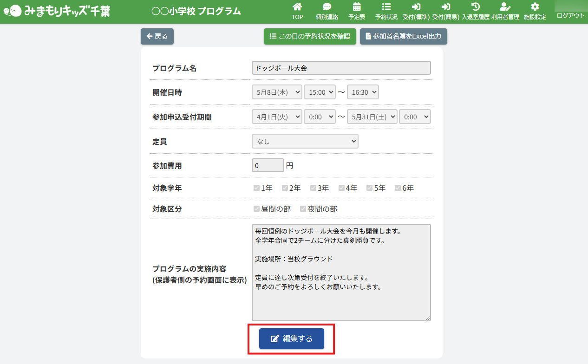Click the 参加費用 amount input field
Viewport: 588px width, 364px height.
point(268,165)
